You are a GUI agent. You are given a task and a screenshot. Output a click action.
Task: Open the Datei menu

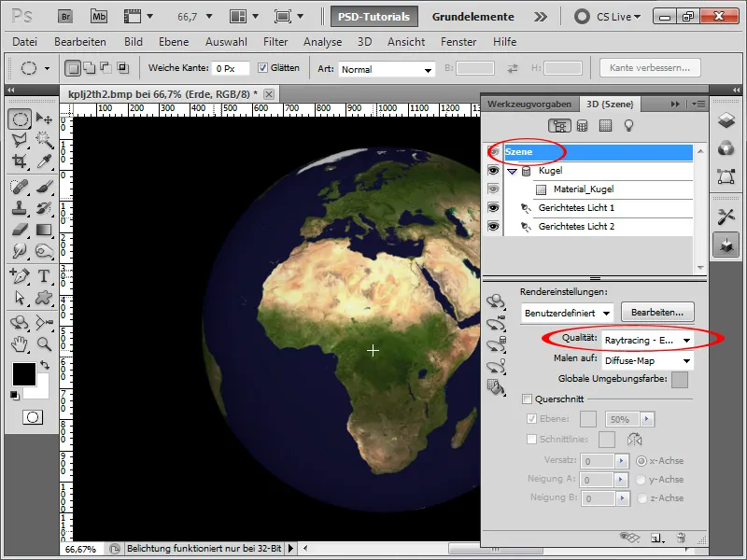click(x=25, y=42)
